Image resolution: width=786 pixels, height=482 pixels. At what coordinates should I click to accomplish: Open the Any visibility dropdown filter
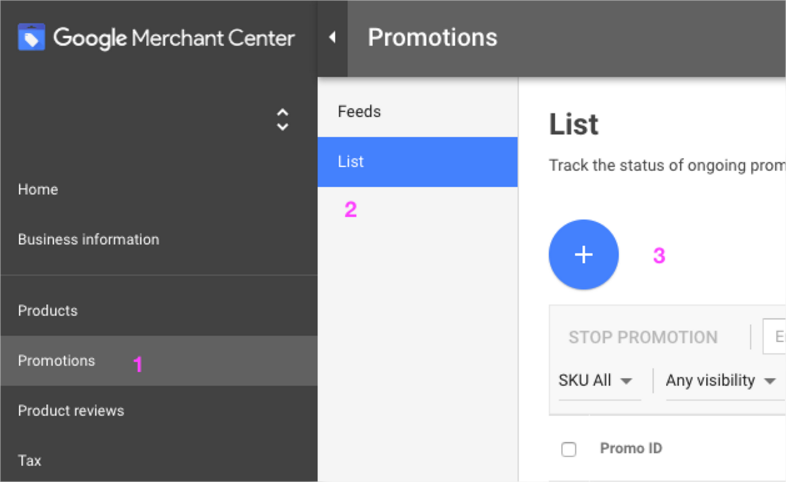[x=721, y=381]
